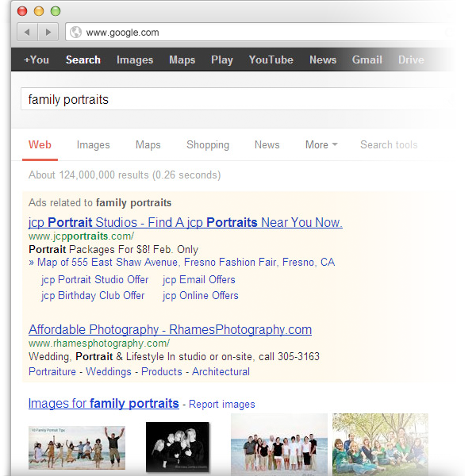Screen dimensions: 476x476
Task: Open Map of 555 East Shaw Avenue link
Action: 182,263
